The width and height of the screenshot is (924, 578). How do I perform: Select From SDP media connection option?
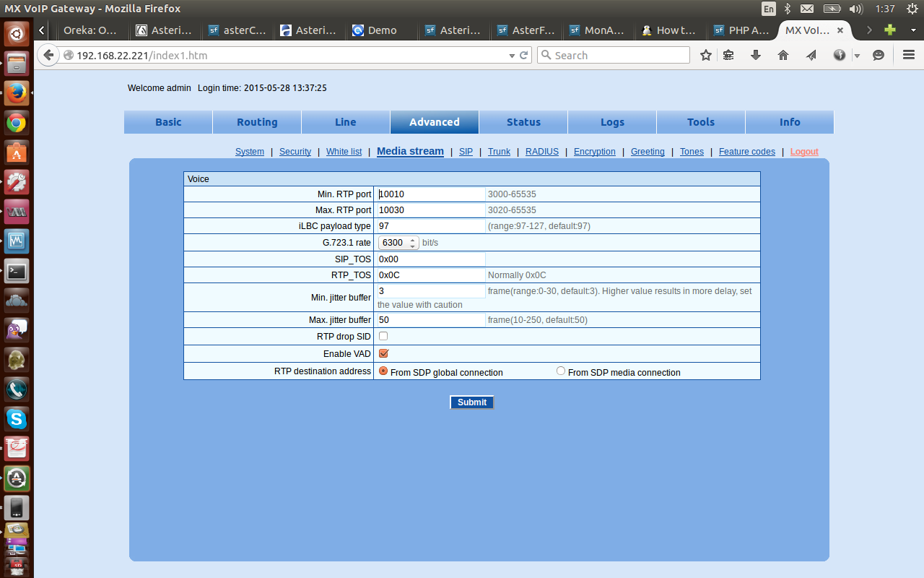561,371
